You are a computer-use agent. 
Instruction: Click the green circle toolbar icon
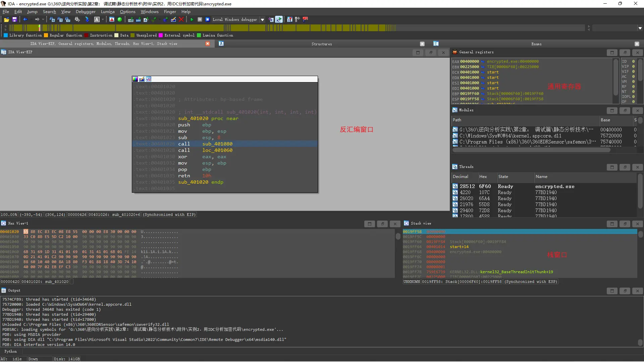point(120,20)
